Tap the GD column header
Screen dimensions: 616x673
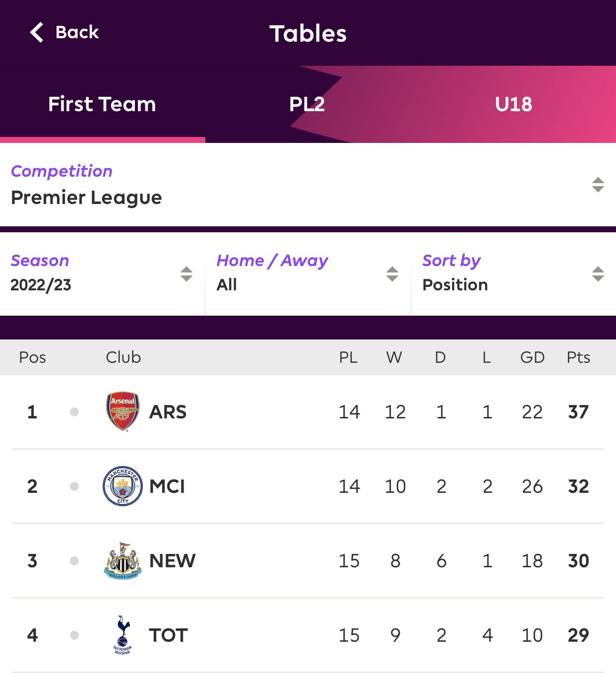tap(532, 357)
